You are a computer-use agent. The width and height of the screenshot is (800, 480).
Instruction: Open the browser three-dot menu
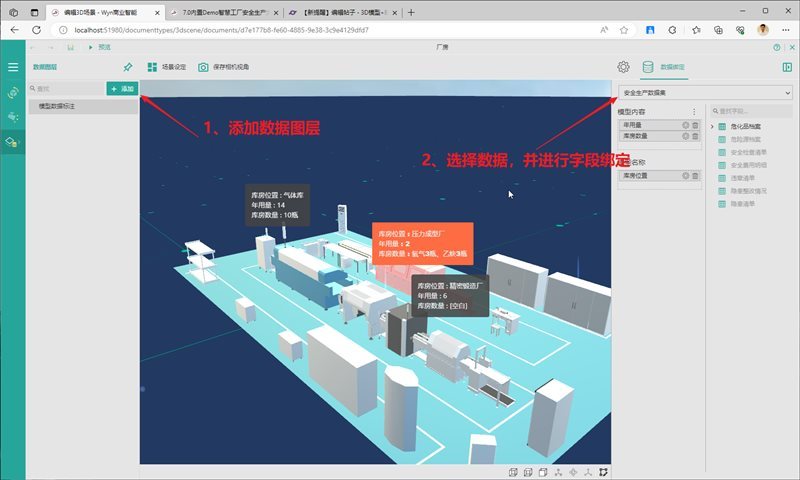coord(786,30)
